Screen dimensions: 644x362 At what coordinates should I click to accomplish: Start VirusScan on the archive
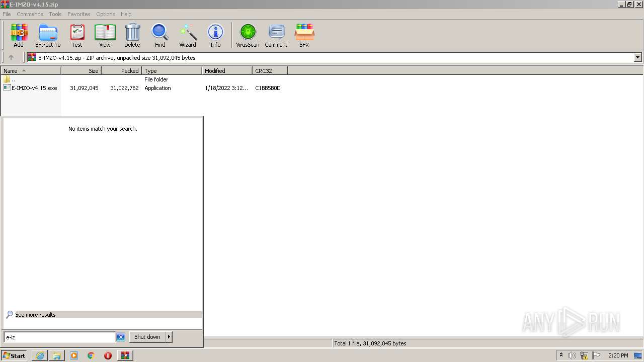[x=248, y=35]
